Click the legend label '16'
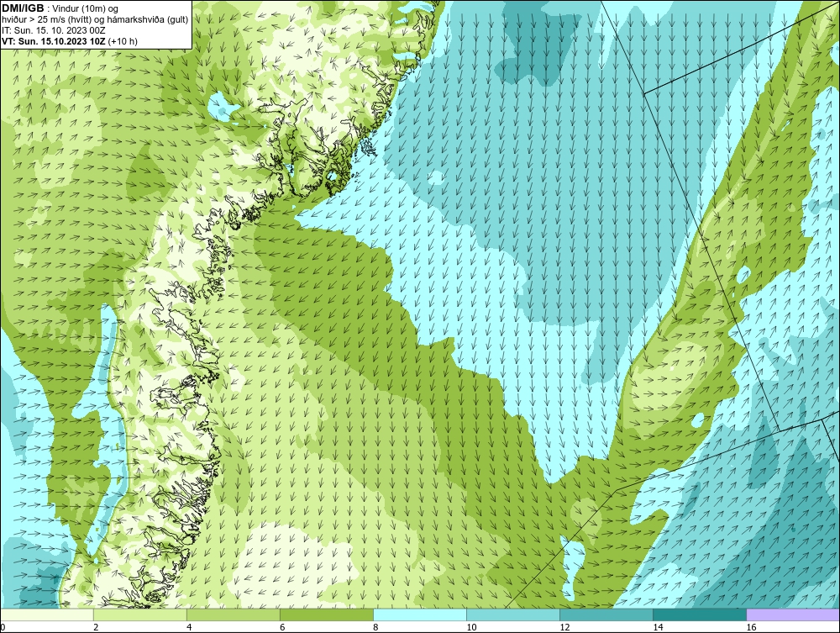This screenshot has height=633, width=840. click(x=751, y=627)
